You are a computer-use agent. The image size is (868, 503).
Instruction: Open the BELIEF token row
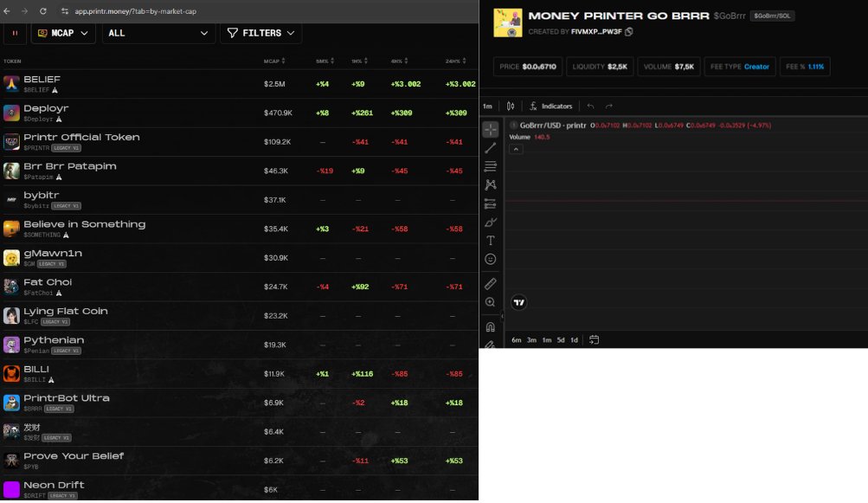click(x=239, y=84)
